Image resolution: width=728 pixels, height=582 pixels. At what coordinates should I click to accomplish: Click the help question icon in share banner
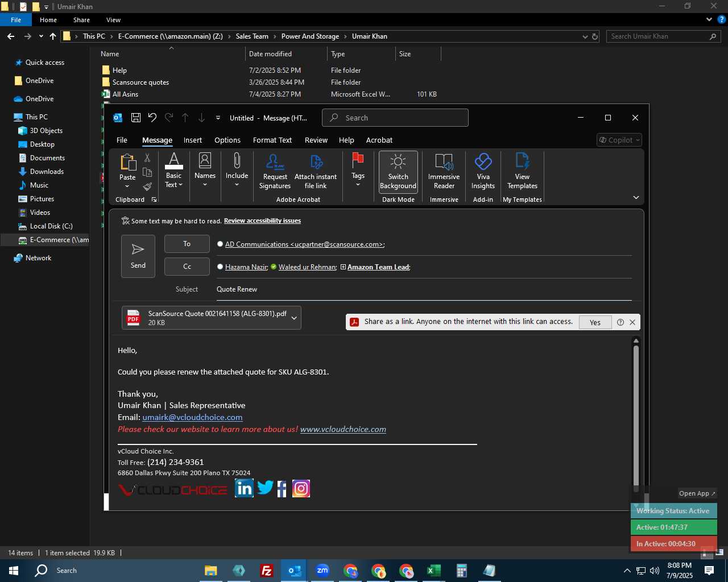point(621,322)
